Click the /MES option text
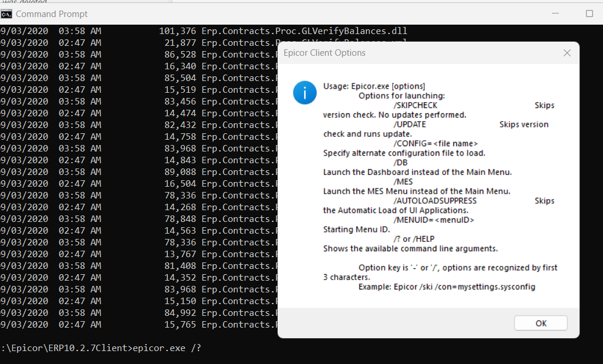The width and height of the screenshot is (603, 364). 403,182
